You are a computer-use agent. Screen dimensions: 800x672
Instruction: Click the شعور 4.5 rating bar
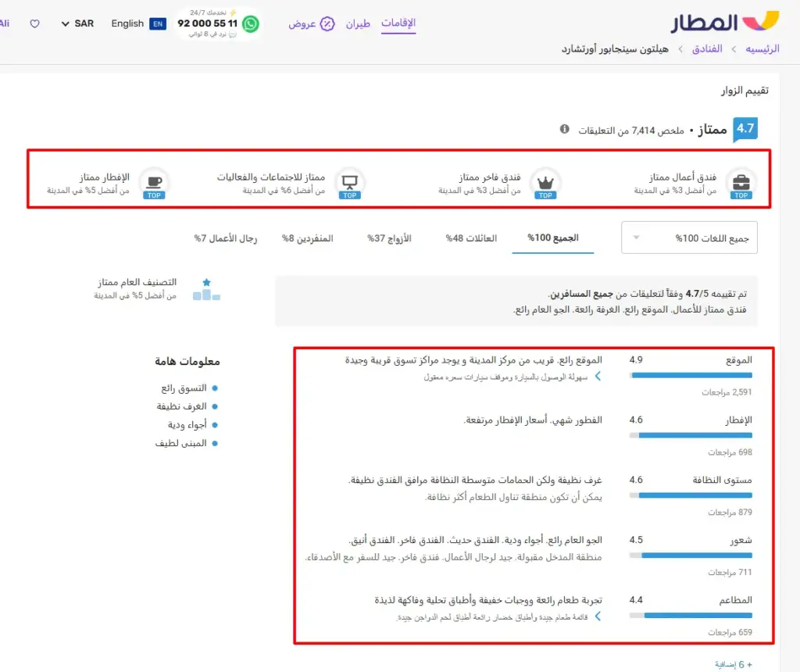click(x=691, y=555)
